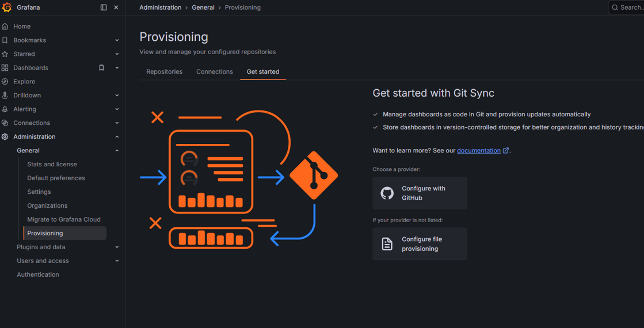Open Stats and license page
This screenshot has width=644, height=328.
click(x=52, y=165)
